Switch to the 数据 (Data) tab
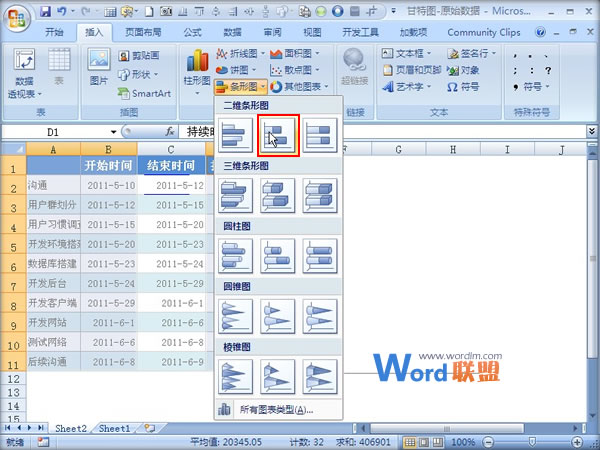Screen dimensions: 600x450 232,32
